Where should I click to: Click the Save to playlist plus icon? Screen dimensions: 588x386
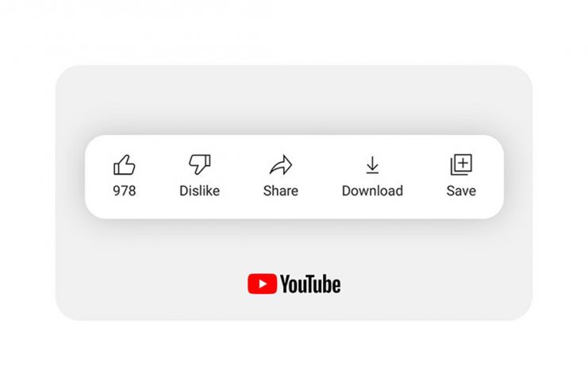point(461,164)
